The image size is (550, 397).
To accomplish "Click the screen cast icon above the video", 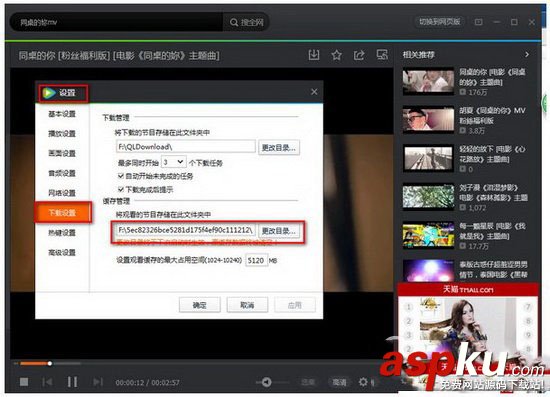I will (382, 55).
